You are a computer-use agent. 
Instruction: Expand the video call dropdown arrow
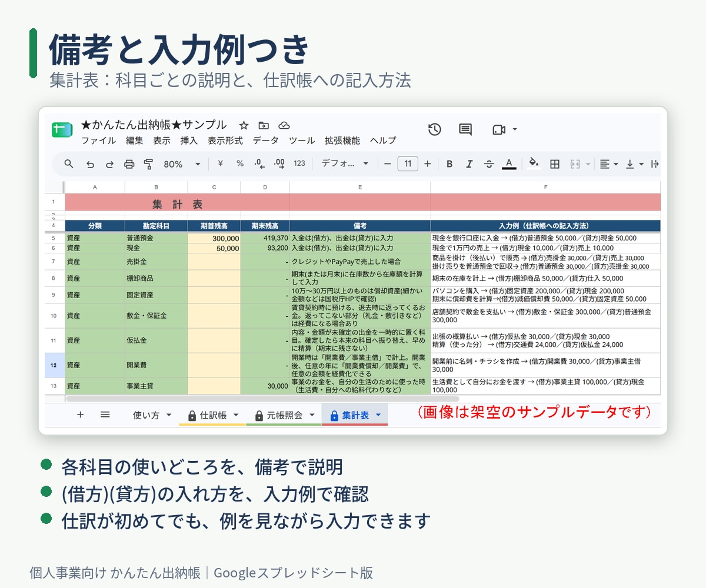coord(515,129)
